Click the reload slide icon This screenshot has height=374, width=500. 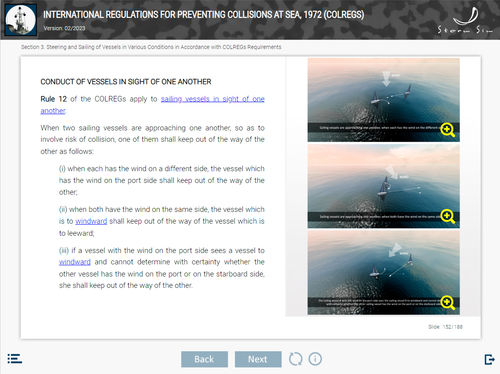click(296, 359)
